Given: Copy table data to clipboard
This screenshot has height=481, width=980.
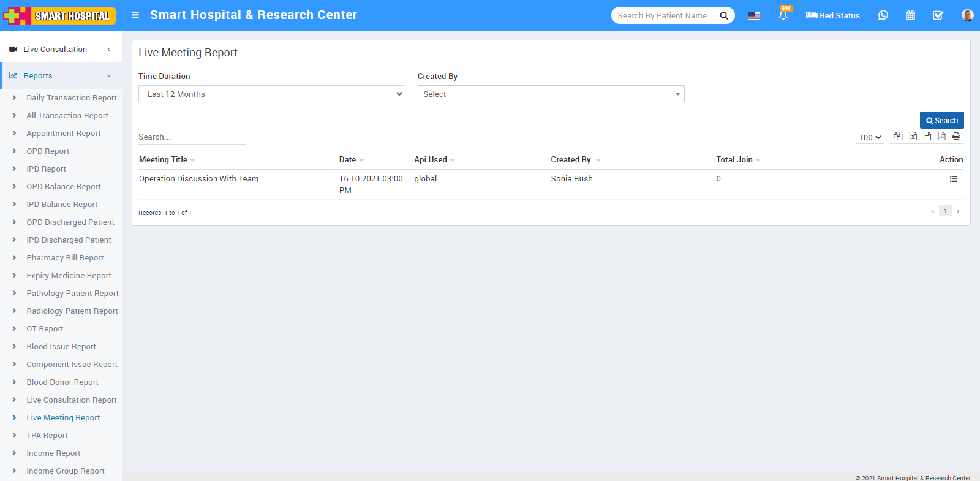Looking at the screenshot, I should (898, 136).
